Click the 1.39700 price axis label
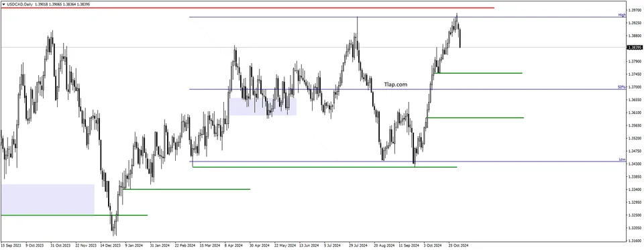 (635, 10)
